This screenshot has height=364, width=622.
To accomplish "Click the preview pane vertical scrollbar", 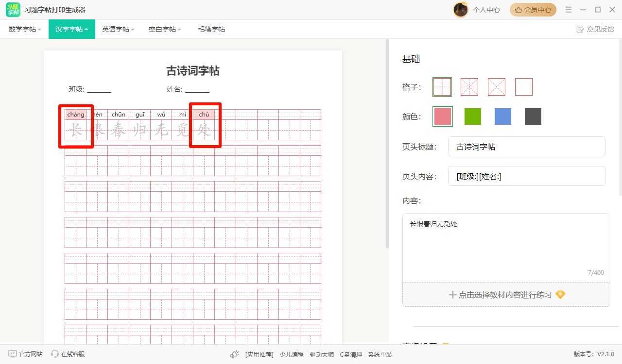I will coord(387,144).
